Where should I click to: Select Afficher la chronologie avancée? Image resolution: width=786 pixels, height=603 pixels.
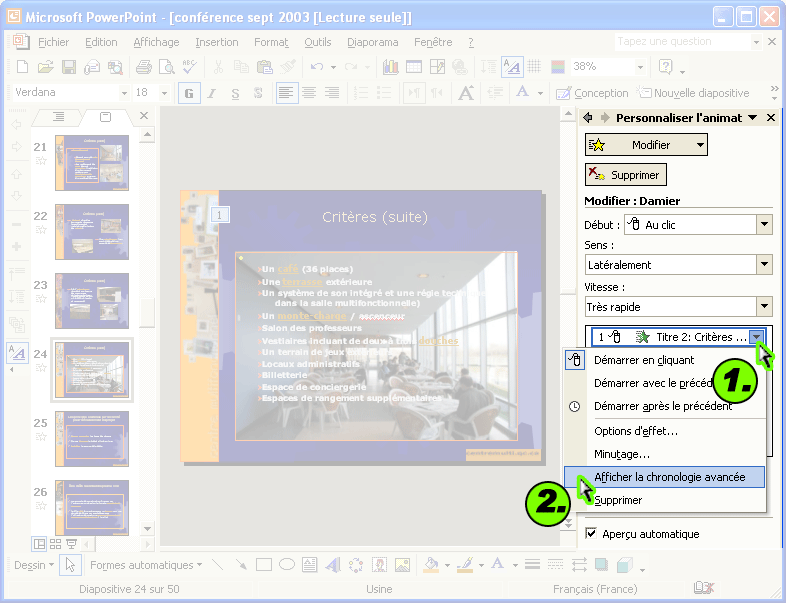click(669, 477)
